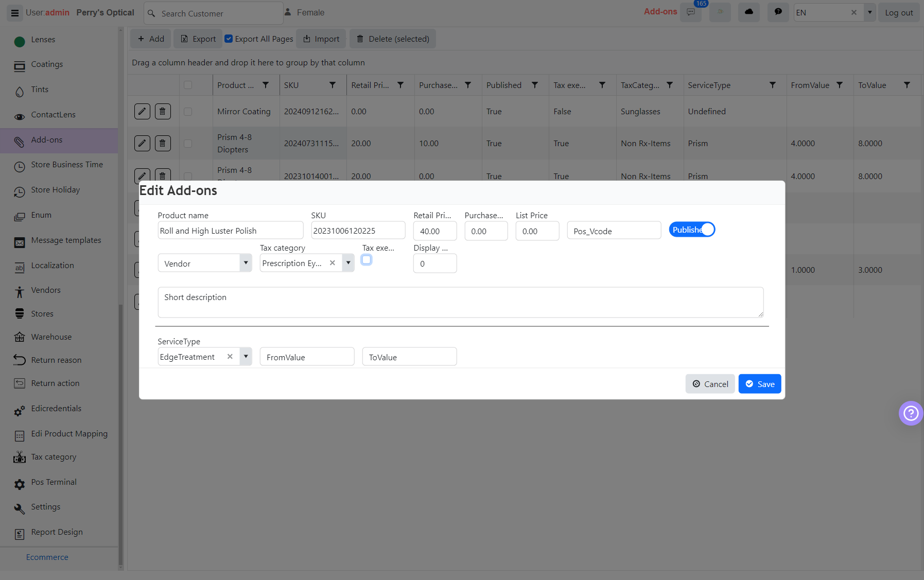924x580 pixels.
Task: Filter the SKU column
Action: click(x=333, y=85)
